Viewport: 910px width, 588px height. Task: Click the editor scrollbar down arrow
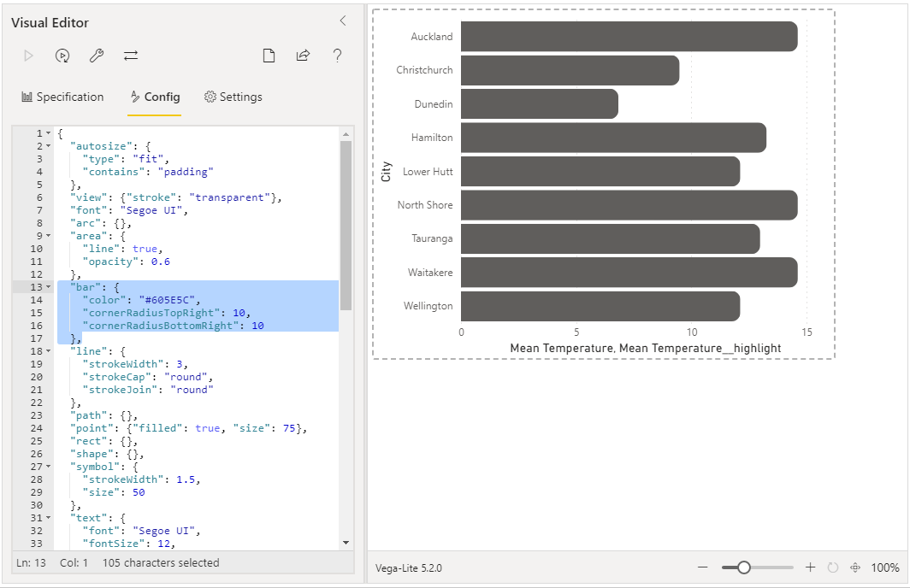coord(346,543)
